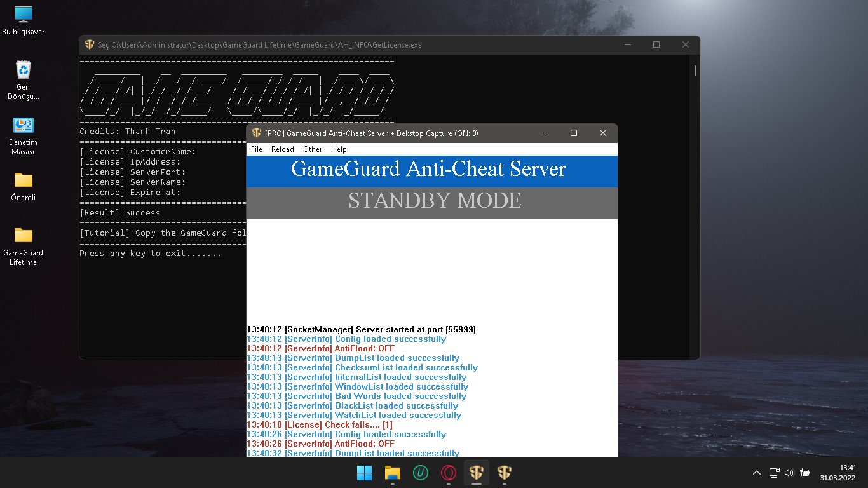Show hidden tray icons via chevron

point(756,473)
